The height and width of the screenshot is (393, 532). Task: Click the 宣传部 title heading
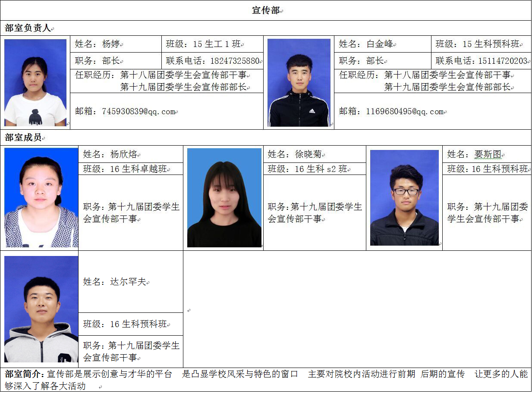[266, 10]
